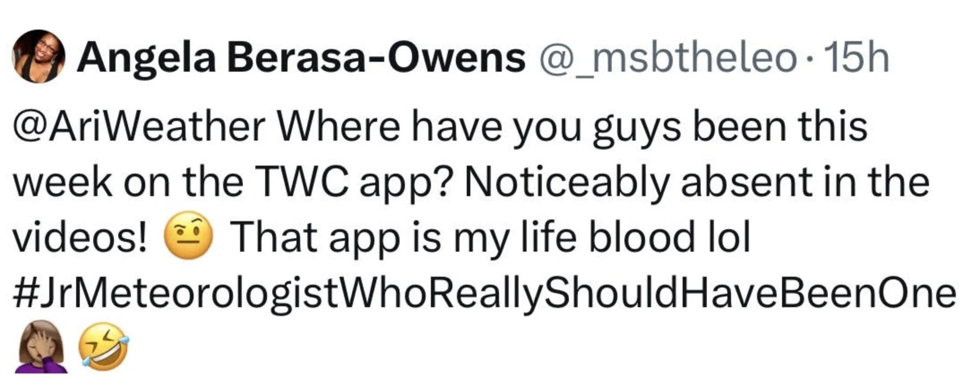The height and width of the screenshot is (386, 980).
Task: Click the facepalm woman emoji
Action: pos(42,346)
